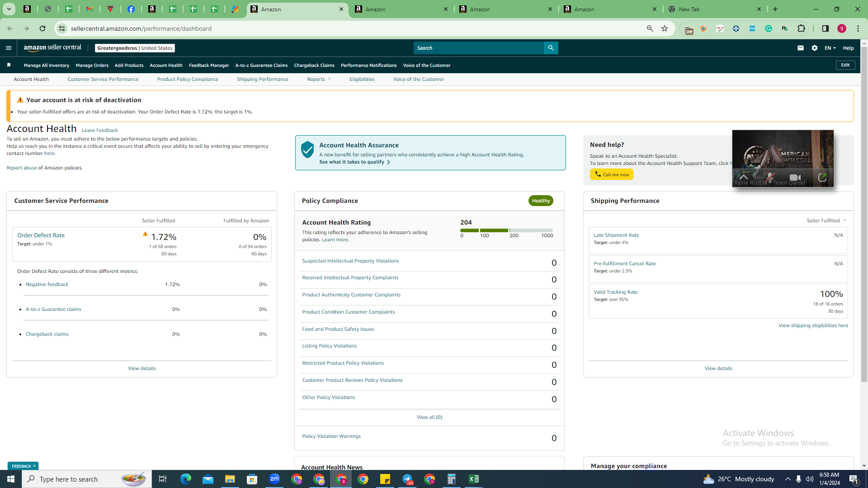Open Microsoft Edge from the taskbar
This screenshot has height=488, width=868.
point(186,479)
